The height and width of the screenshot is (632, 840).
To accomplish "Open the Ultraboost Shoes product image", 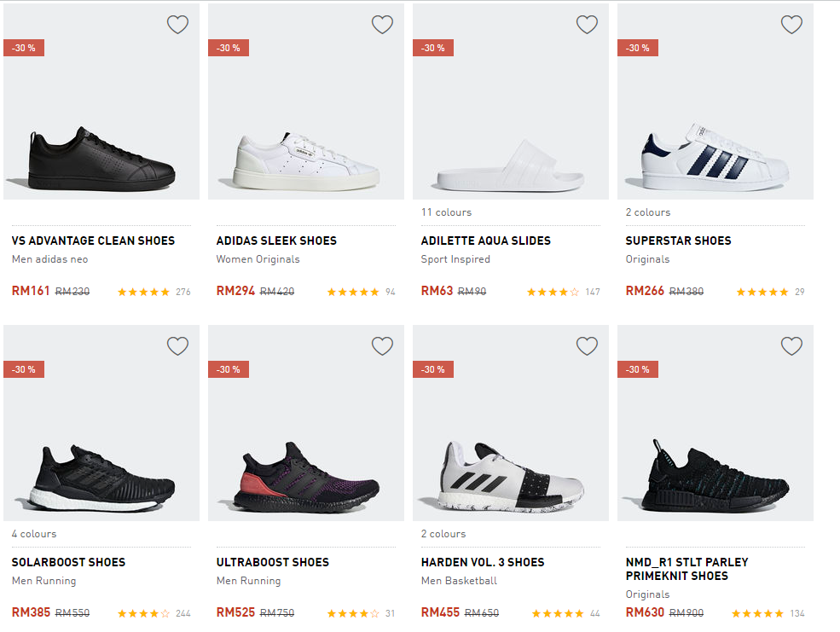I will tap(305, 478).
